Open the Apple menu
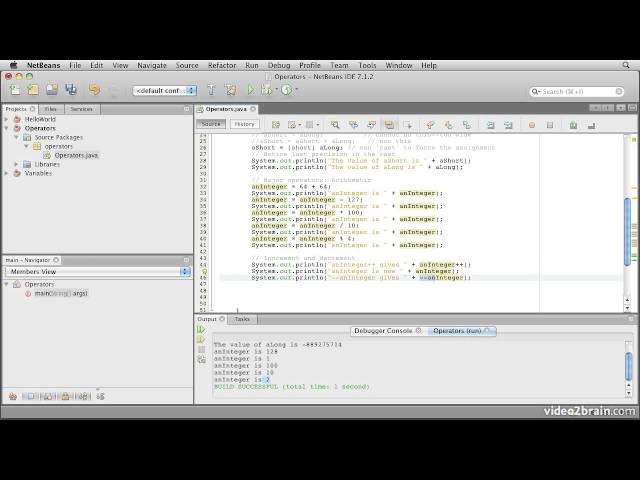This screenshot has height=480, width=640. pos(14,65)
